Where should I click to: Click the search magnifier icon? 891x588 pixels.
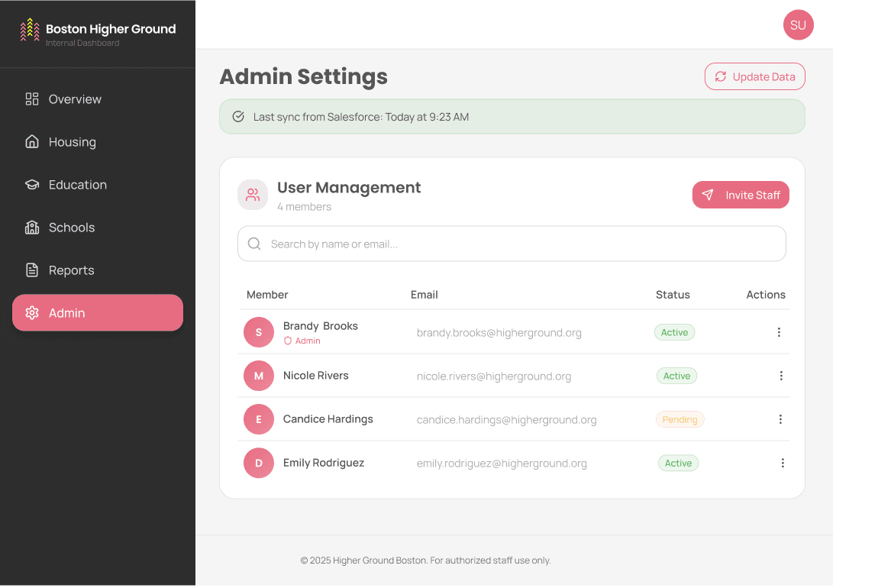pos(254,244)
